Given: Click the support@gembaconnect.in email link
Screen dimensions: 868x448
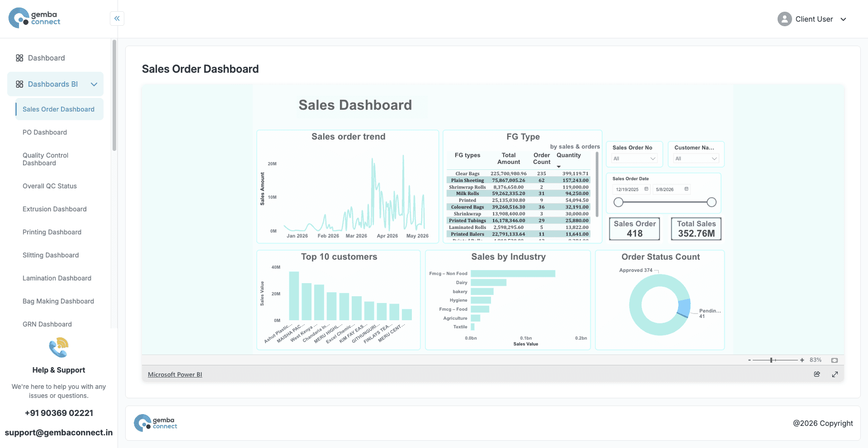Looking at the screenshot, I should tap(59, 433).
